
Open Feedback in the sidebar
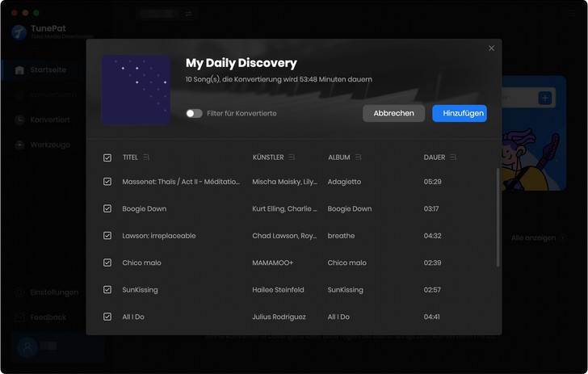(48, 317)
